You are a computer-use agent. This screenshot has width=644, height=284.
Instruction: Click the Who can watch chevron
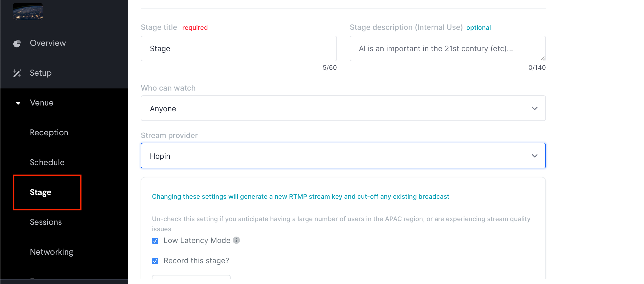coord(534,108)
